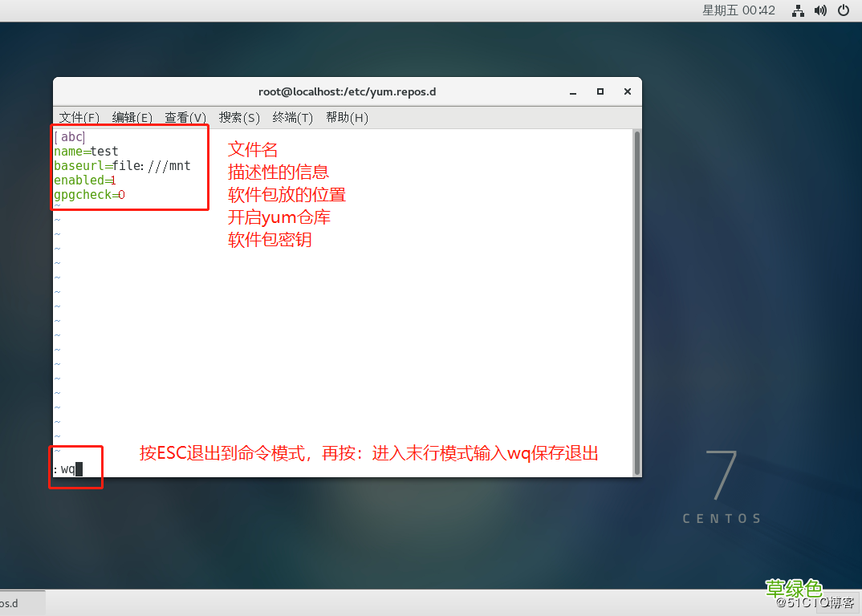Click the gpgcheck=0 line
The height and width of the screenshot is (616, 862).
tap(88, 194)
